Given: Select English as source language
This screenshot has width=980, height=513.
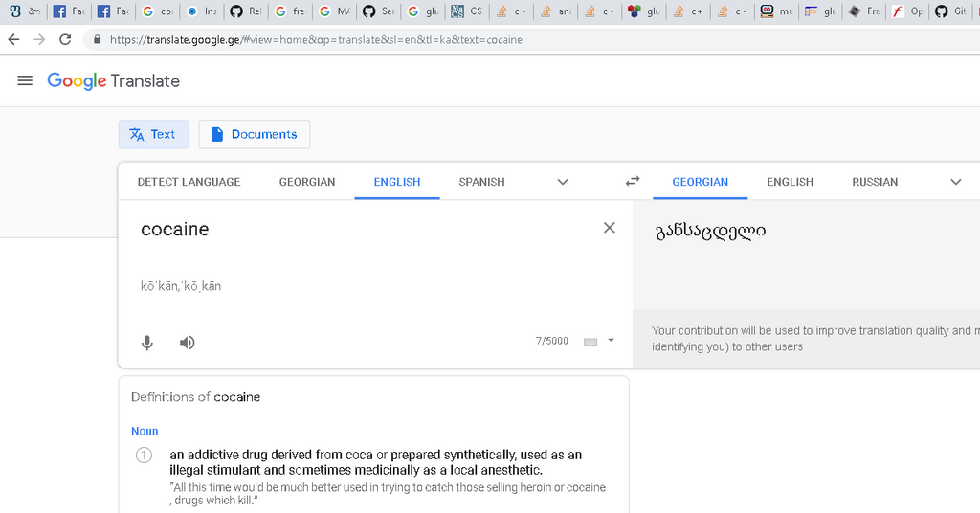Looking at the screenshot, I should click(397, 182).
